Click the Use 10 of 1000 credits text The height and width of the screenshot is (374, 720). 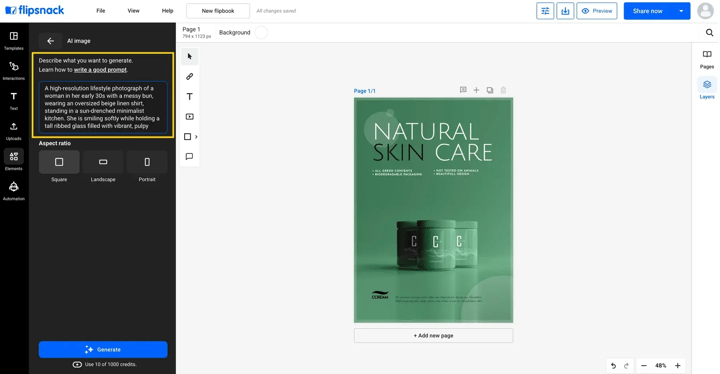[110, 364]
